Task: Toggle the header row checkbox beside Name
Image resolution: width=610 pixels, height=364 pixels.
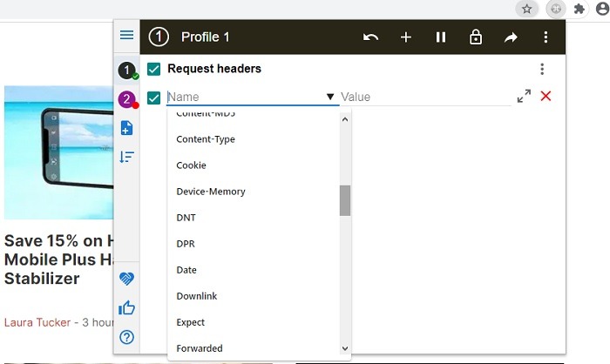Action: [x=153, y=98]
